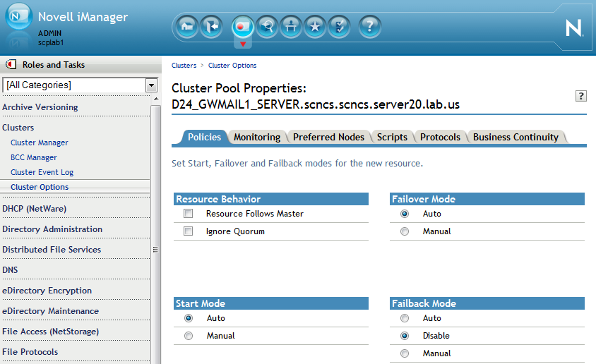596x364 pixels.
Task: Expand DHCP (NetWare) category
Action: [x=34, y=209]
